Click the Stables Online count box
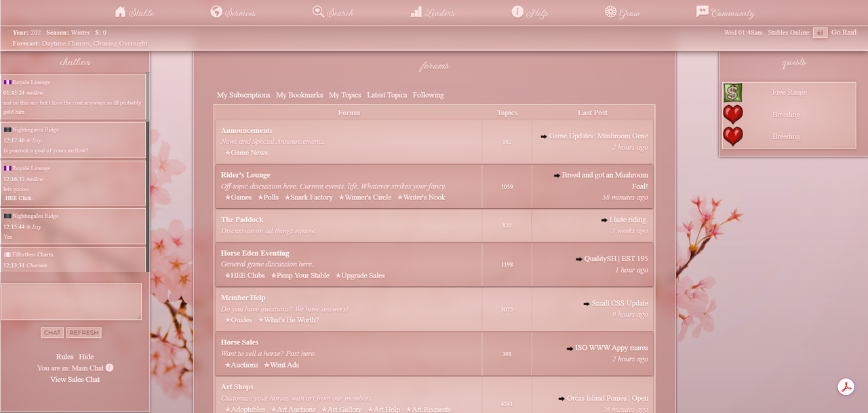 [820, 33]
